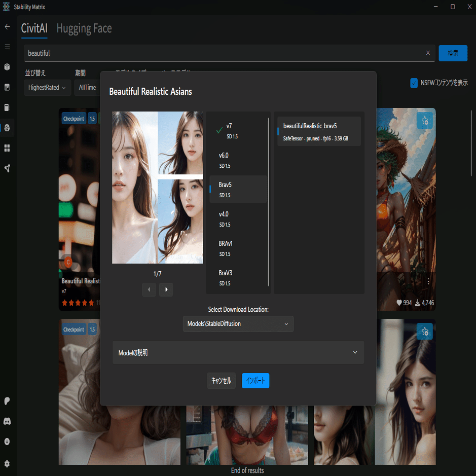Select the BRAv1 version entry
Image resolution: width=476 pixels, height=476 pixels.
click(x=238, y=248)
